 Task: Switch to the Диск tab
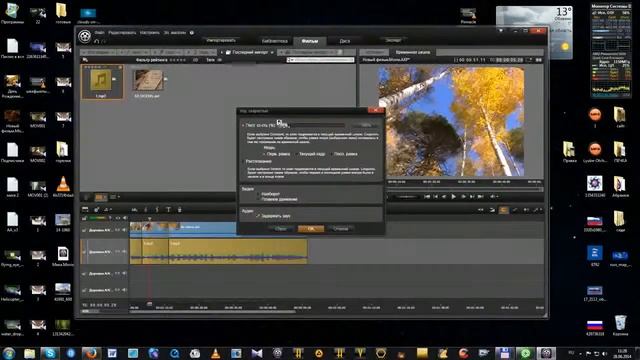pyautogui.click(x=344, y=41)
